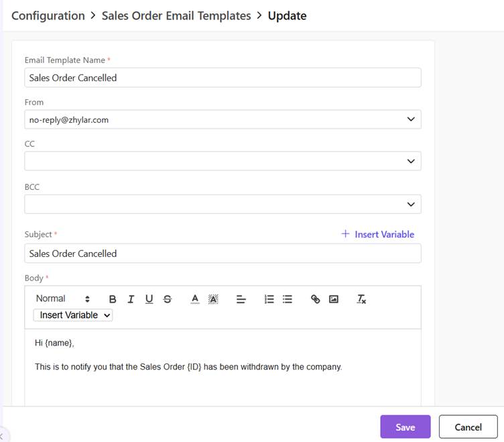Click Insert Variable link above Subject
Viewport: 504px width, 442px height.
(377, 234)
